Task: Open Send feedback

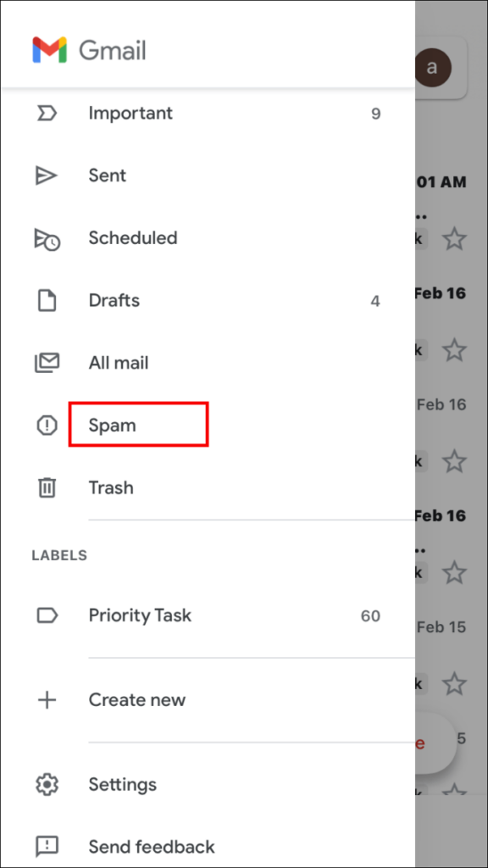Action: (151, 846)
